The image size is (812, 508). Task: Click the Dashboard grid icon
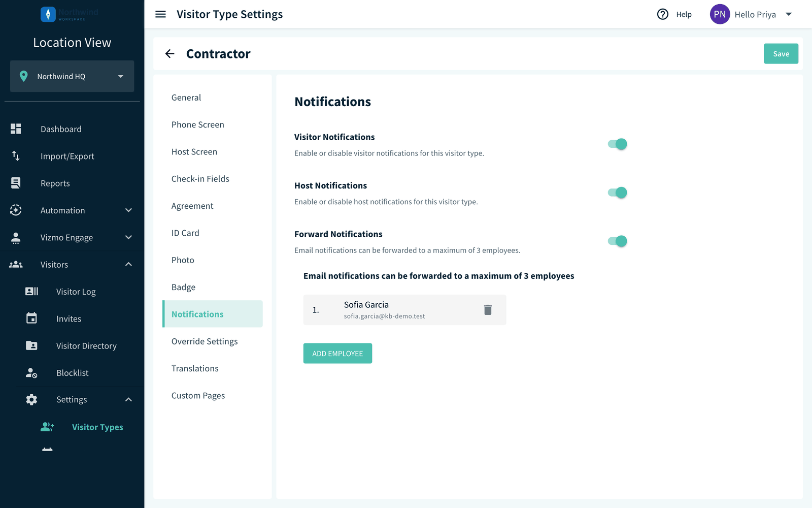(16, 129)
